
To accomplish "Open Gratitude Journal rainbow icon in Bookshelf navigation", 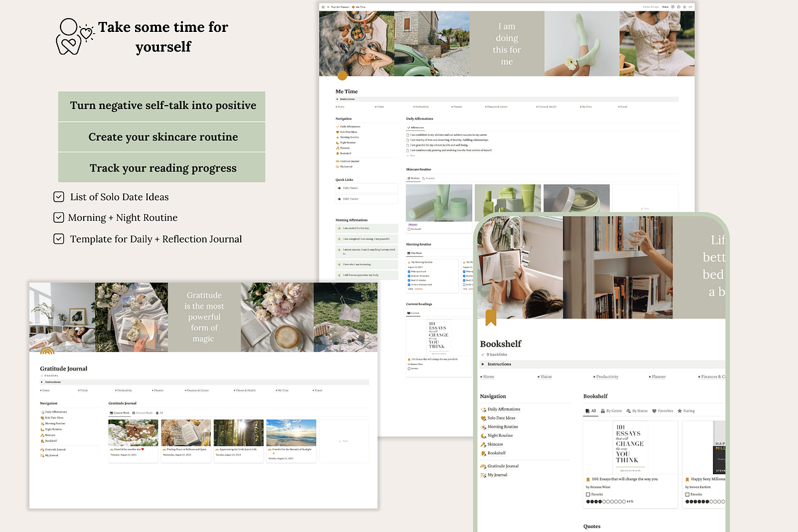I will coord(483,466).
